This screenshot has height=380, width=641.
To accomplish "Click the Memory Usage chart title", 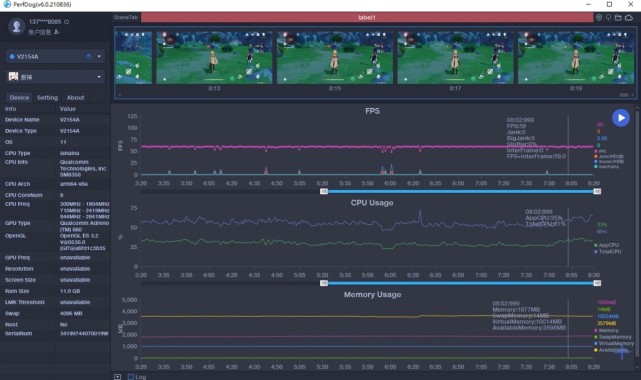I will tap(372, 295).
